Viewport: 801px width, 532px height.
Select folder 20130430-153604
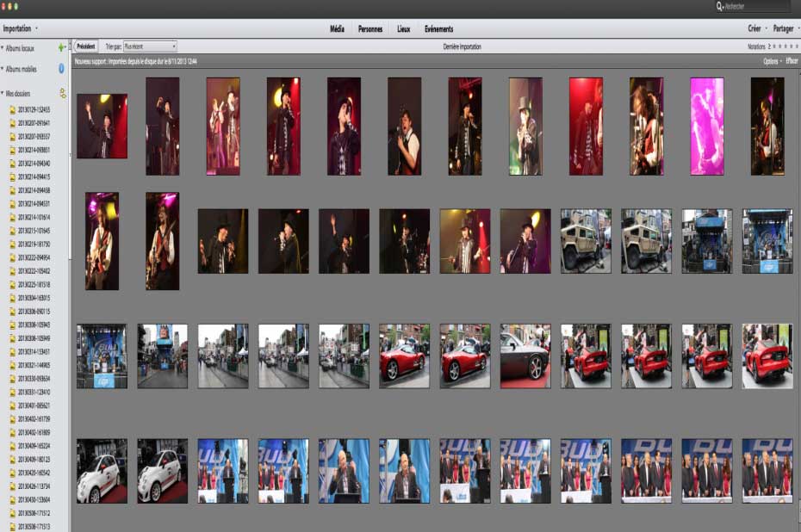tap(34, 499)
